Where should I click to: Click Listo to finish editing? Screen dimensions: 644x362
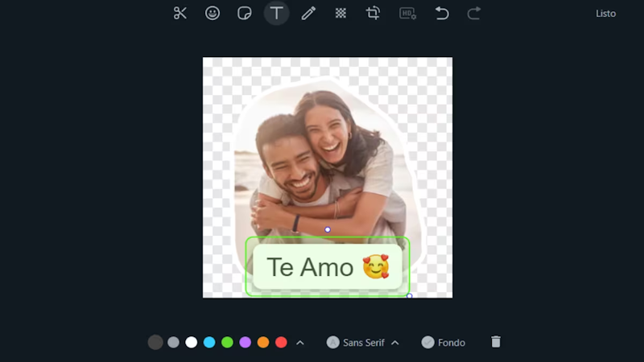[606, 14]
